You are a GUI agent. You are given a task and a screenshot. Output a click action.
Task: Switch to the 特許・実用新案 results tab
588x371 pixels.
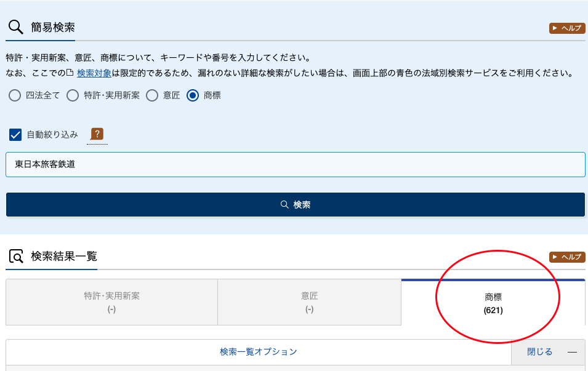pyautogui.click(x=111, y=302)
